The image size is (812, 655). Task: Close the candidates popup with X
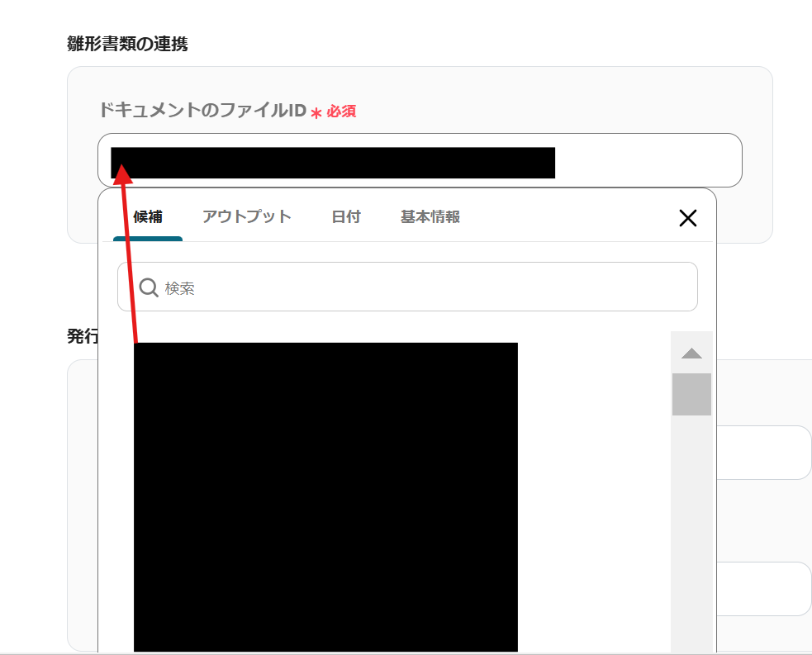(x=688, y=218)
